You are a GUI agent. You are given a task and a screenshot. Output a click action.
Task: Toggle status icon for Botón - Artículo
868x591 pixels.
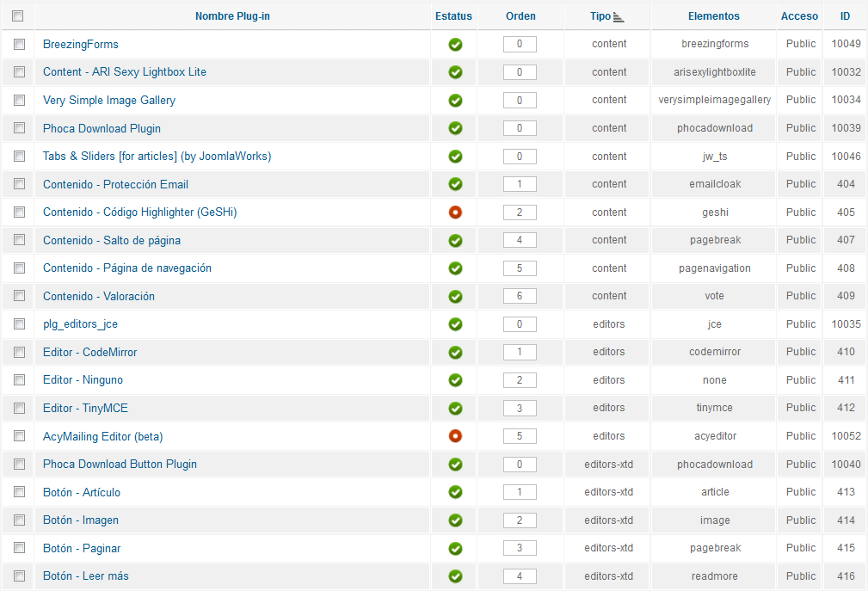[x=455, y=491]
